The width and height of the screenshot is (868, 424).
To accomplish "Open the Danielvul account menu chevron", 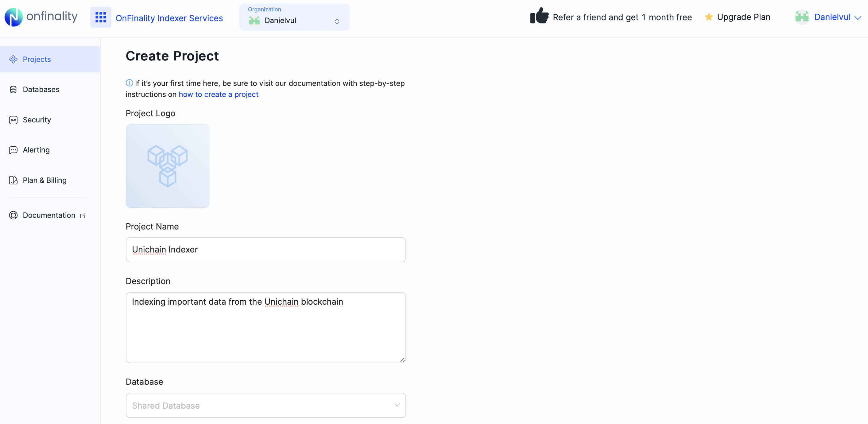I will pos(858,18).
